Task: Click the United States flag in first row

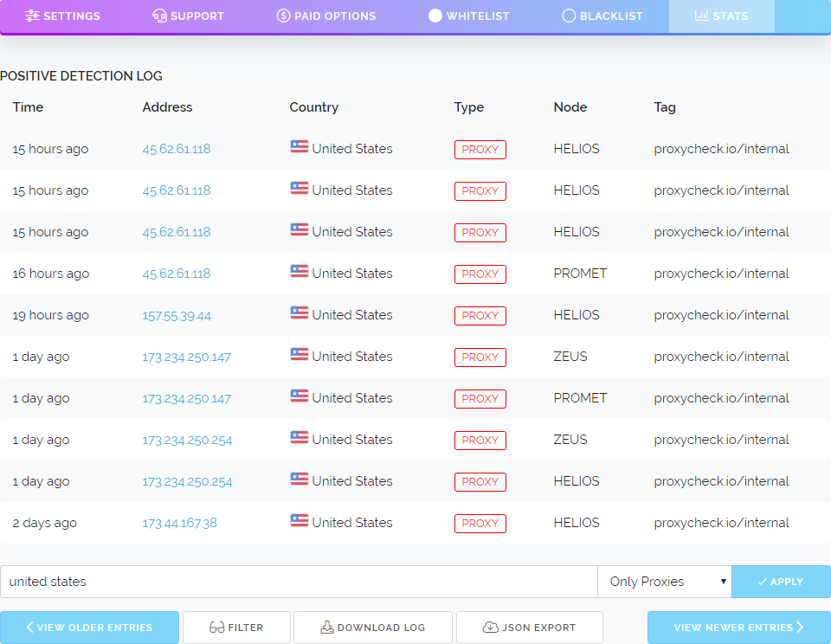Action: click(300, 147)
